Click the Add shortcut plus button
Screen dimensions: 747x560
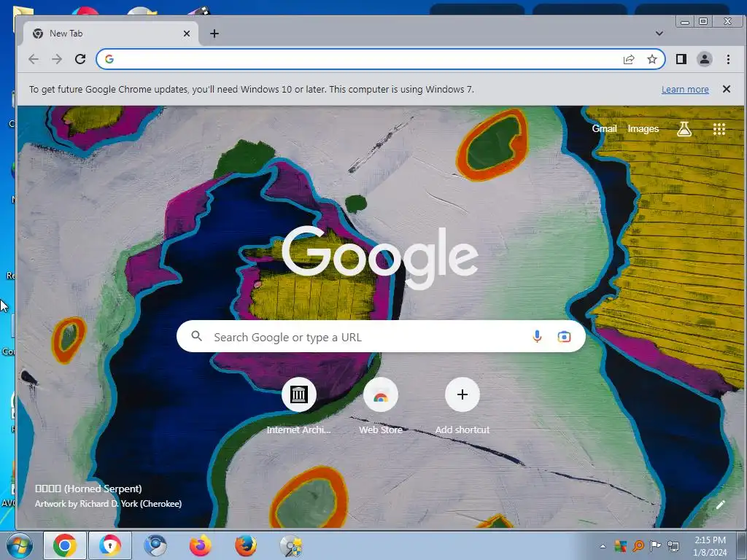pos(462,394)
